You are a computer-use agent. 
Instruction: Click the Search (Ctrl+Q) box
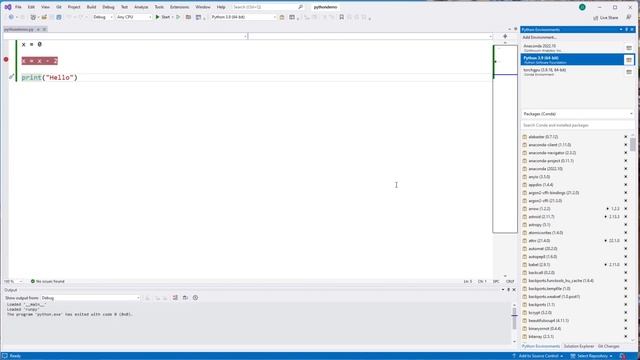pyautogui.click(x=266, y=7)
